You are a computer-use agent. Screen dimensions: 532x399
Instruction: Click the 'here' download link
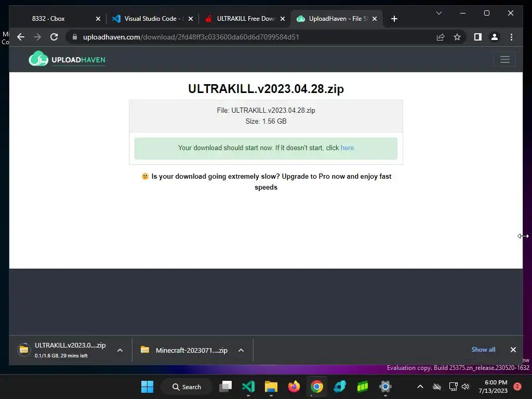coord(347,148)
